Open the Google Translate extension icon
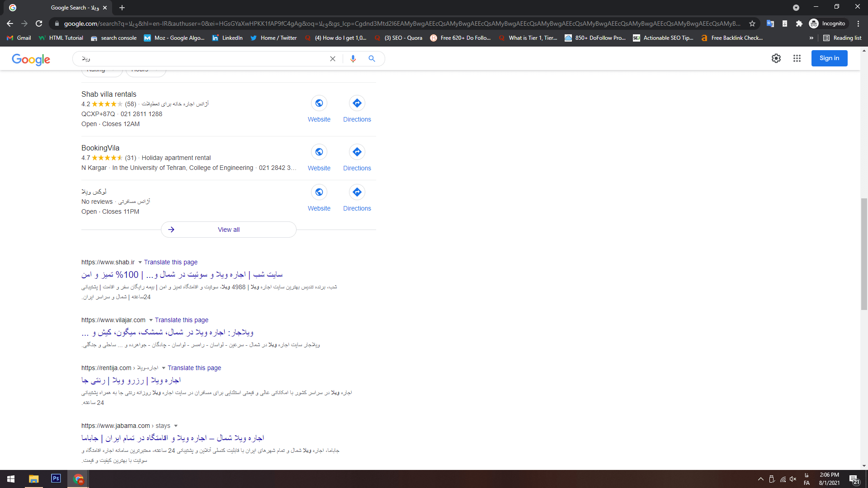The width and height of the screenshot is (868, 488). [770, 23]
